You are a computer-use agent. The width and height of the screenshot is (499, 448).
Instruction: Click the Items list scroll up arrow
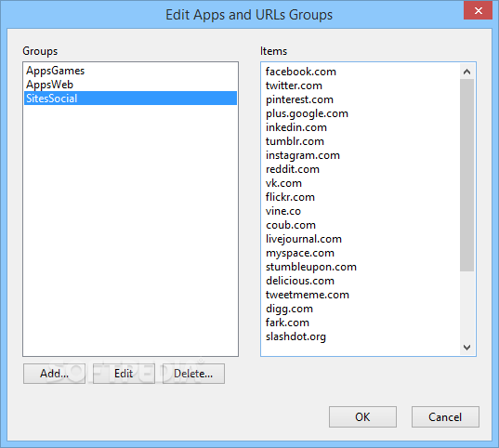(466, 72)
